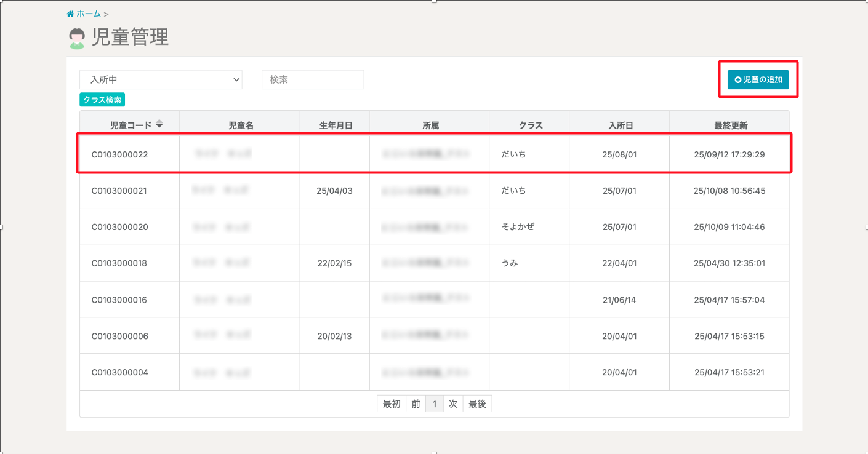Screen dimensions: 868x454
Task: Click the 入所日 column header
Action: point(621,125)
